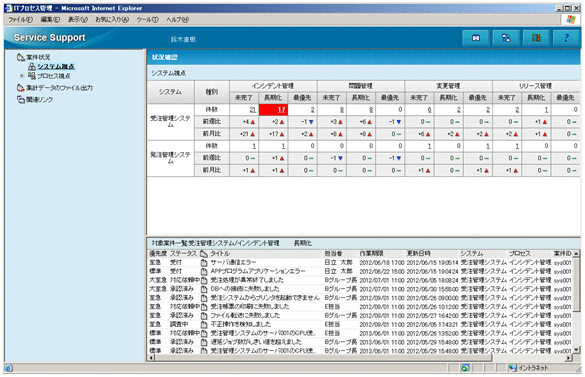Open the ツール(T) menu
Image resolution: width=585 pixels, height=377 pixels.
(x=147, y=19)
